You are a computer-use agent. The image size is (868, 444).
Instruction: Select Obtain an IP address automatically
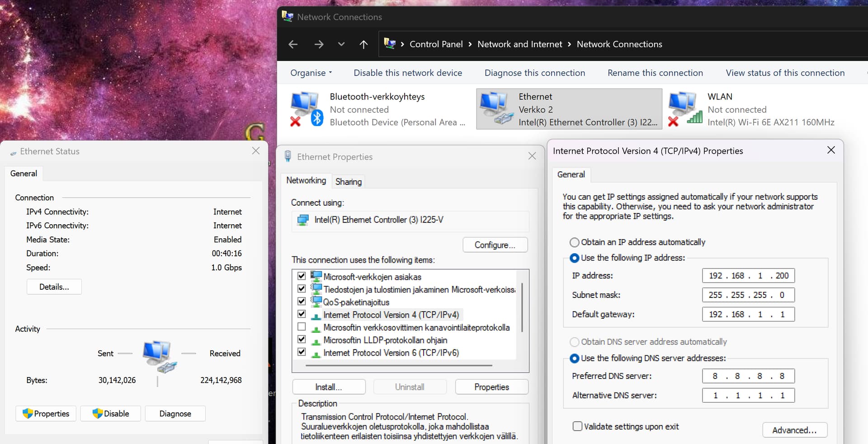click(575, 242)
